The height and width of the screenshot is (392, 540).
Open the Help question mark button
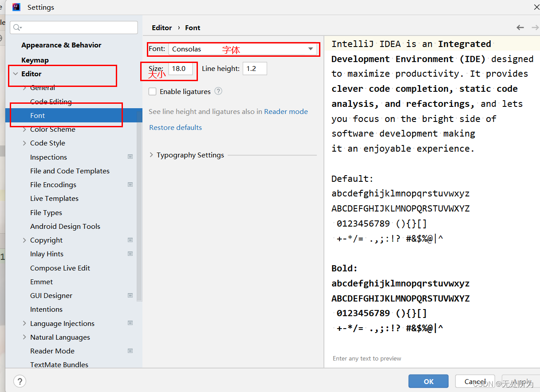pyautogui.click(x=20, y=381)
